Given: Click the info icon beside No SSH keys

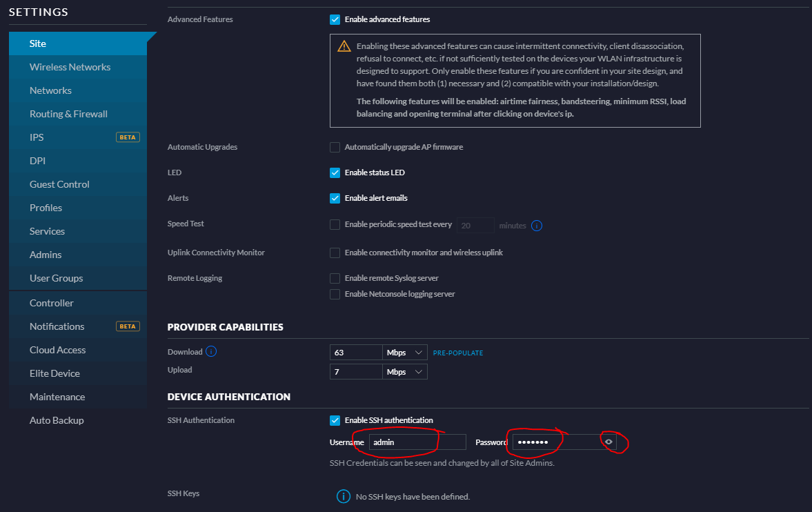Looking at the screenshot, I should point(343,496).
